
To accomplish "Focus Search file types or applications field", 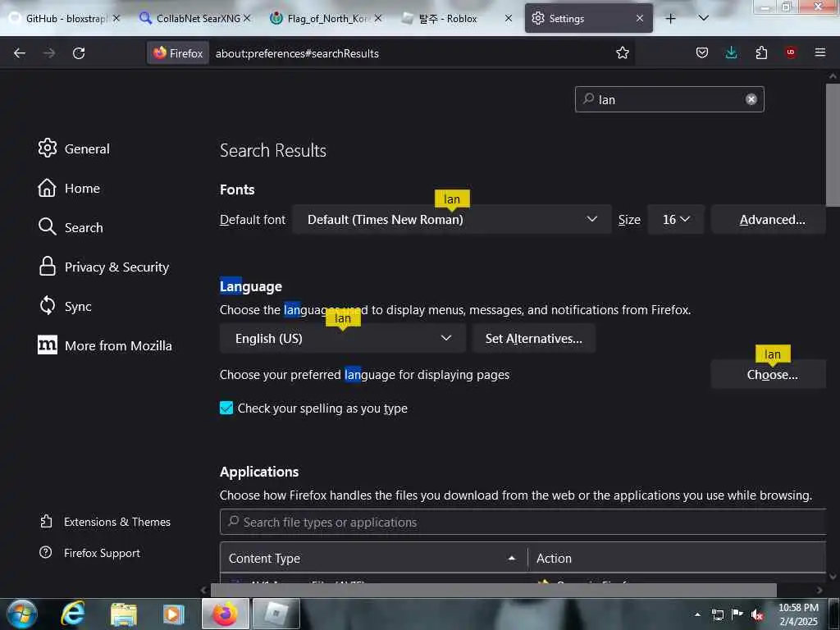I will [523, 523].
